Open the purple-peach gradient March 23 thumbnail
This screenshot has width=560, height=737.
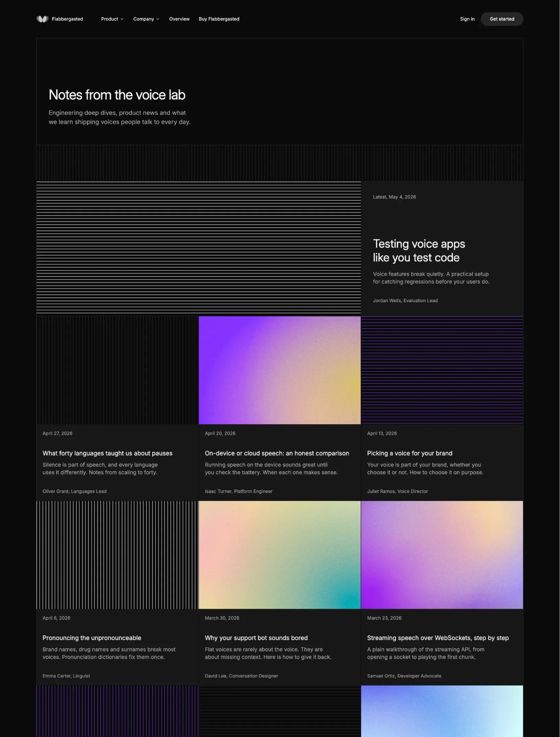442,555
